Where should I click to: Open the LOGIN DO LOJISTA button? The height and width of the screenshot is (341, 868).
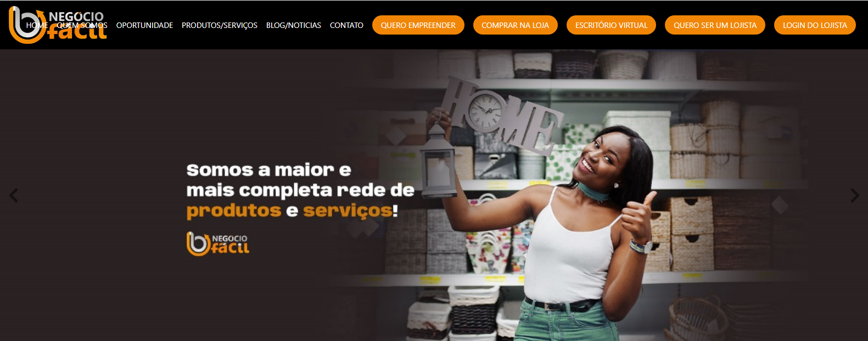[x=815, y=25]
